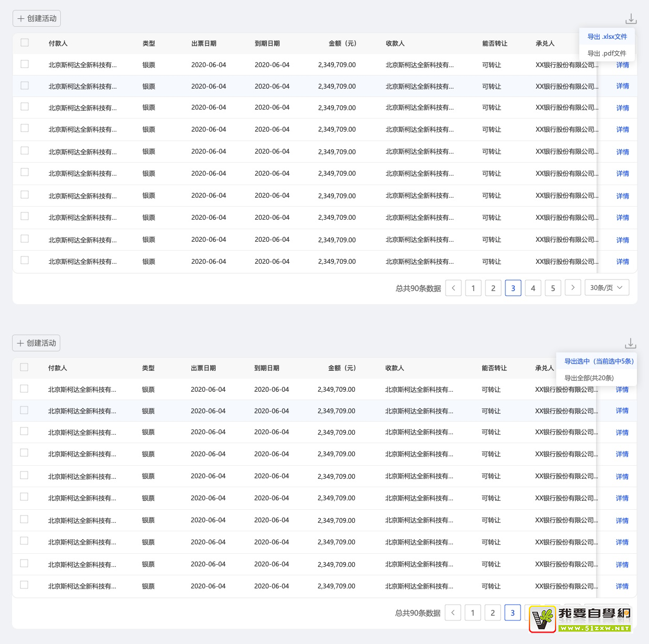Select all rows via top table header checkbox
649x644 pixels.
coord(25,43)
